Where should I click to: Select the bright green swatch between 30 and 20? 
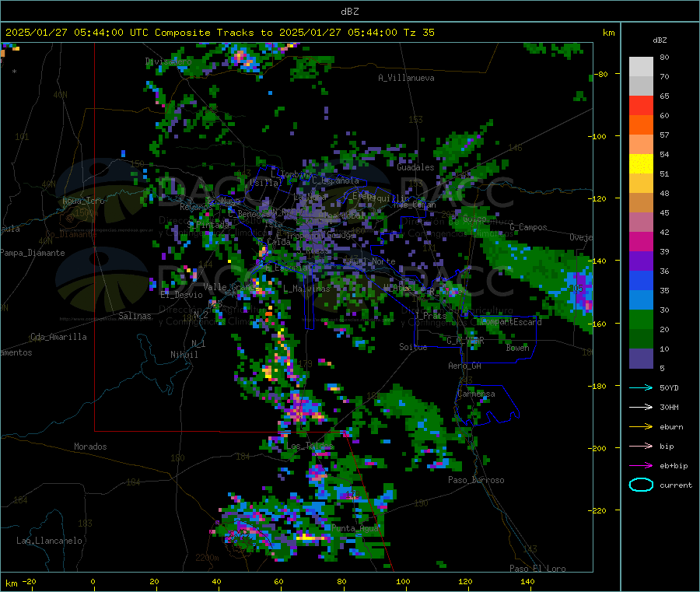tap(641, 320)
